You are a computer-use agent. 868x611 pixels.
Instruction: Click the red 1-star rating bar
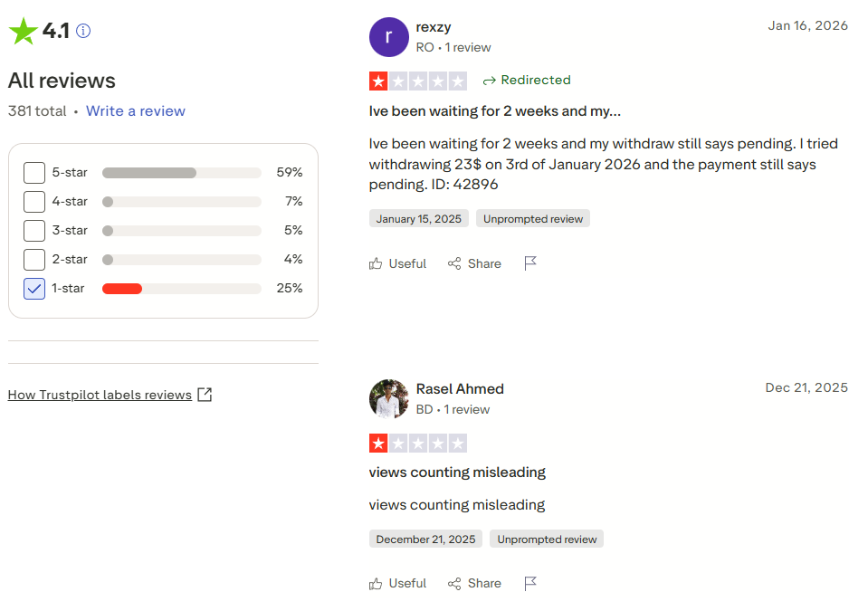(x=122, y=289)
